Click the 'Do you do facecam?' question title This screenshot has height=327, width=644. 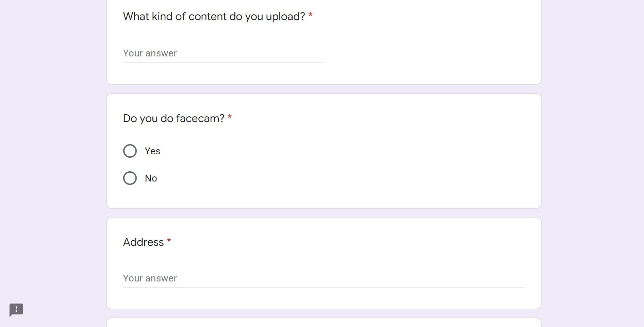(x=174, y=118)
